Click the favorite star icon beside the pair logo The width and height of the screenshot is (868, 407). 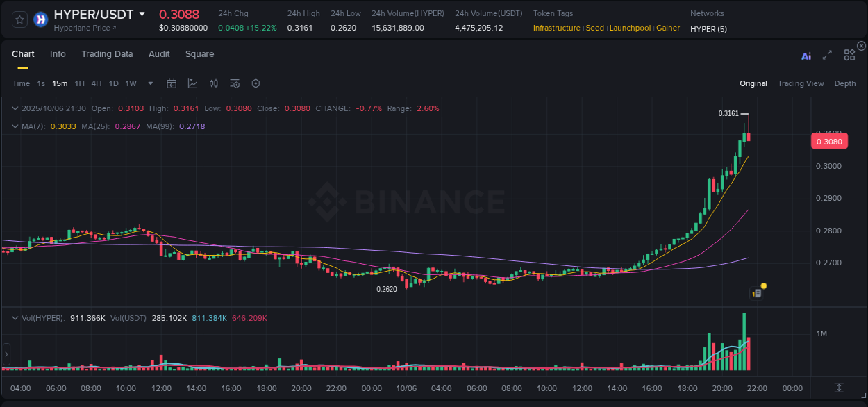19,19
